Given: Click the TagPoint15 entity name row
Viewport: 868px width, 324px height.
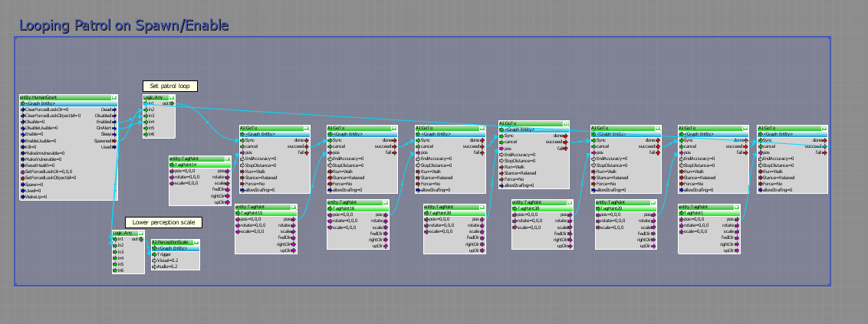Looking at the screenshot, I should [x=266, y=213].
